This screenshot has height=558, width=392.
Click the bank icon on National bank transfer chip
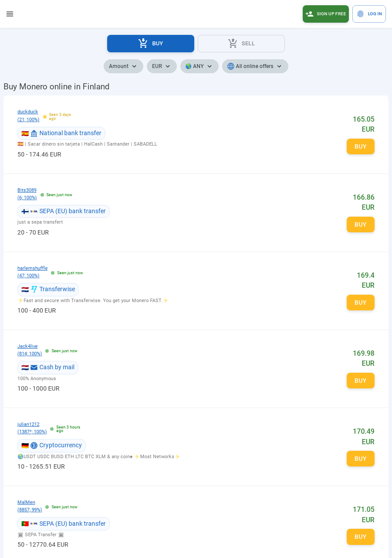coord(34,133)
